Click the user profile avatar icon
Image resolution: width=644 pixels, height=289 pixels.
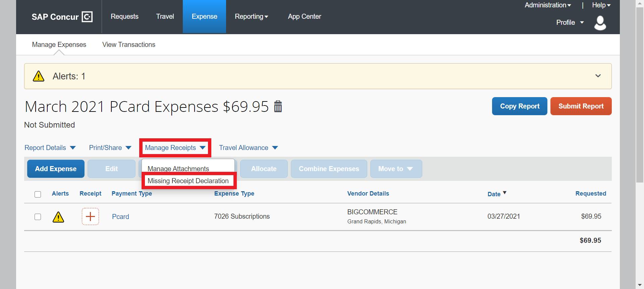click(x=600, y=23)
